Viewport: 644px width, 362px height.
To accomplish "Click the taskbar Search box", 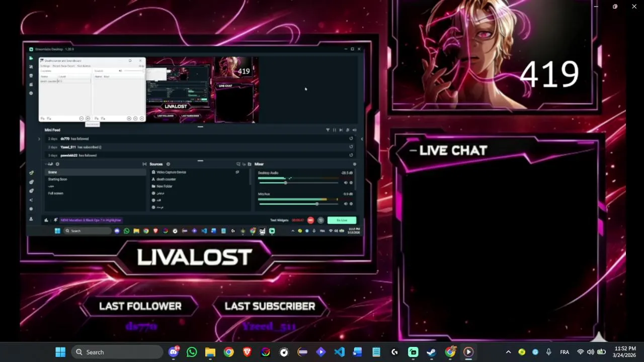I will pyautogui.click(x=117, y=352).
